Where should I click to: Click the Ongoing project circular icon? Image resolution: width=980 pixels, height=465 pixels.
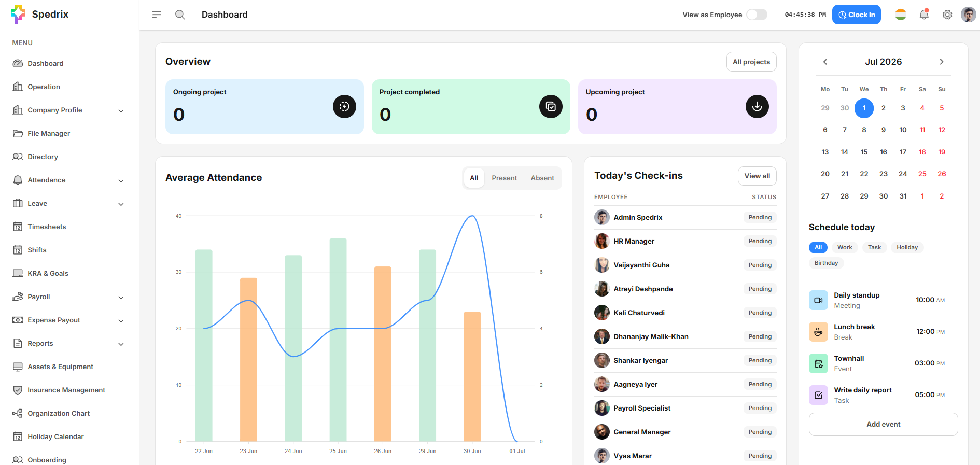(x=344, y=106)
